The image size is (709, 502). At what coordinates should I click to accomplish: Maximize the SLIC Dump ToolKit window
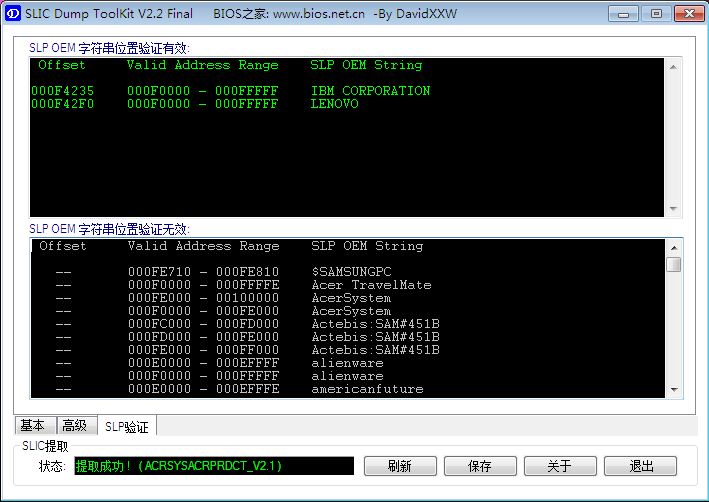coord(656,14)
